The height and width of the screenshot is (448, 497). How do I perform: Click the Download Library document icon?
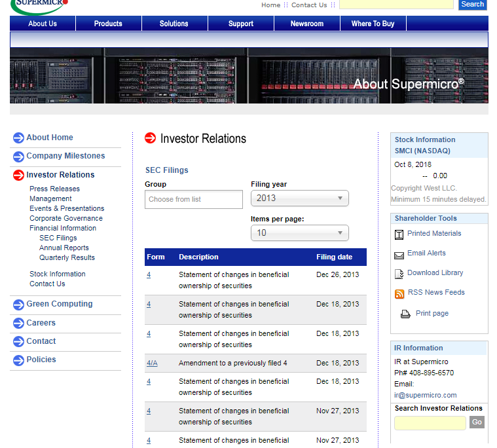(x=399, y=274)
